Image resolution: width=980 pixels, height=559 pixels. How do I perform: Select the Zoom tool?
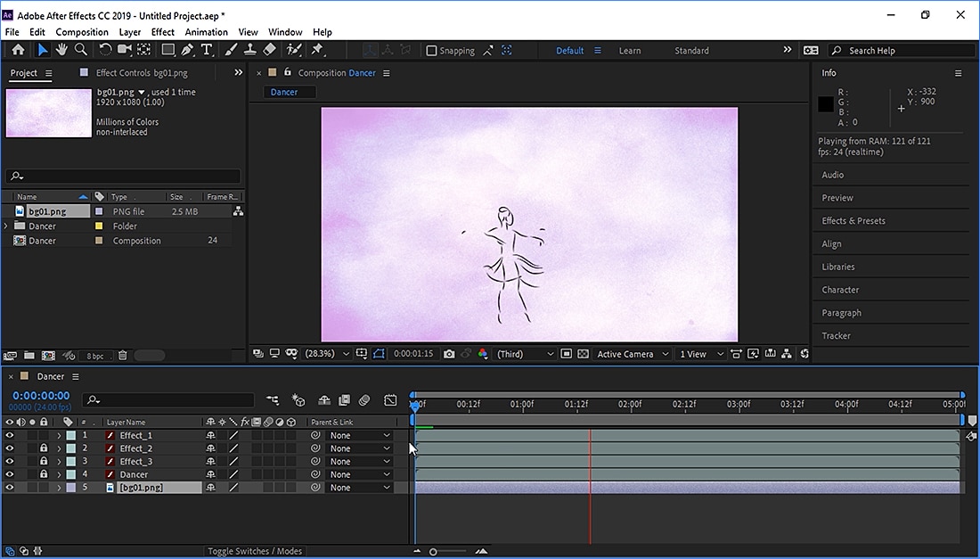[x=80, y=49]
